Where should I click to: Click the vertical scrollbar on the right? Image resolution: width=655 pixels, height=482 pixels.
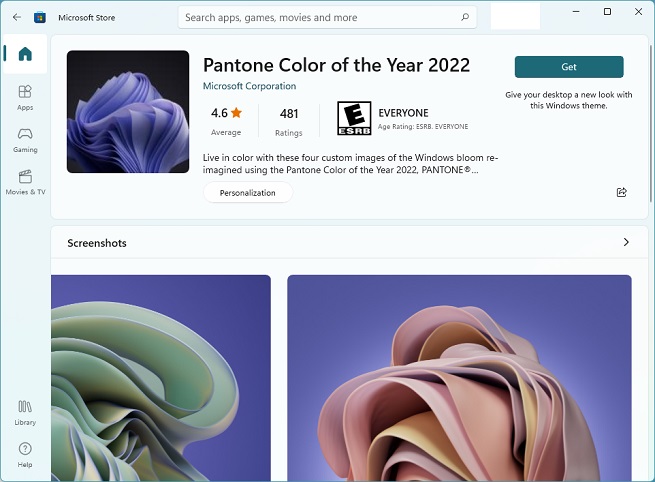point(650,125)
